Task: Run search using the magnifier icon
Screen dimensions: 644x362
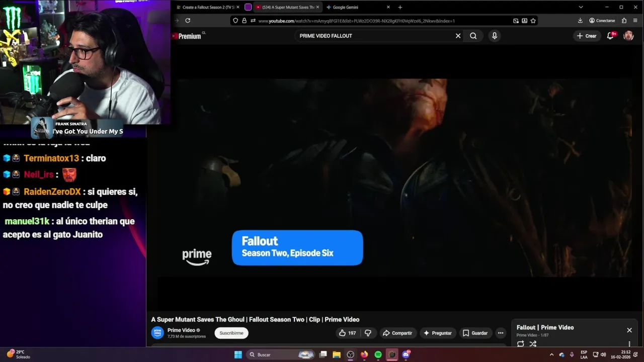Action: 473,36
